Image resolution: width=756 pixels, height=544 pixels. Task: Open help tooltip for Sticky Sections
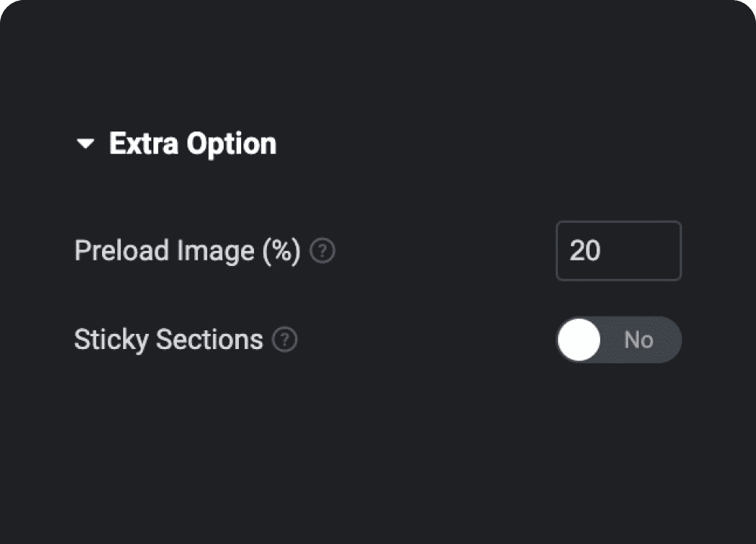(x=285, y=340)
